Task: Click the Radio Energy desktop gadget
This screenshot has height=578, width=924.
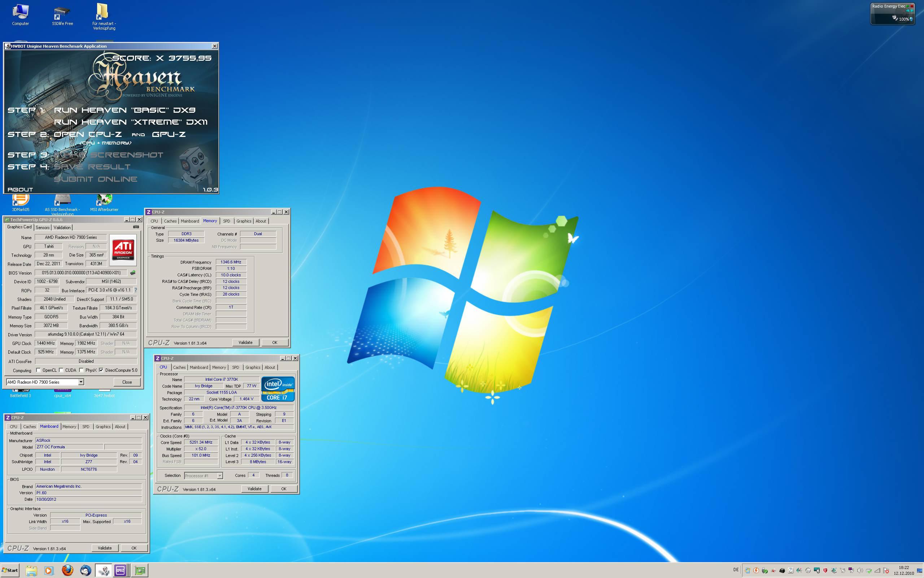Action: (x=892, y=13)
